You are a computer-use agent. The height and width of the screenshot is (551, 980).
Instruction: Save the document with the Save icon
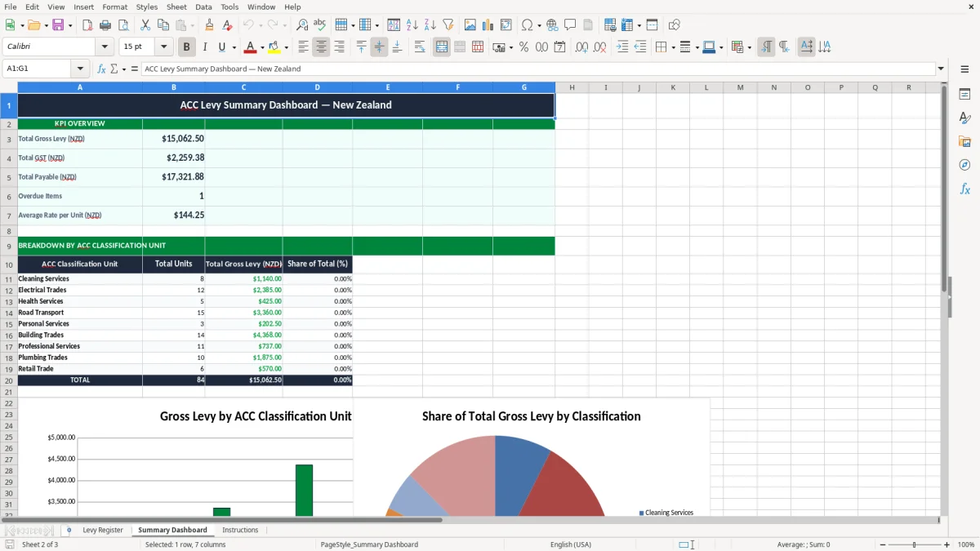(x=58, y=25)
